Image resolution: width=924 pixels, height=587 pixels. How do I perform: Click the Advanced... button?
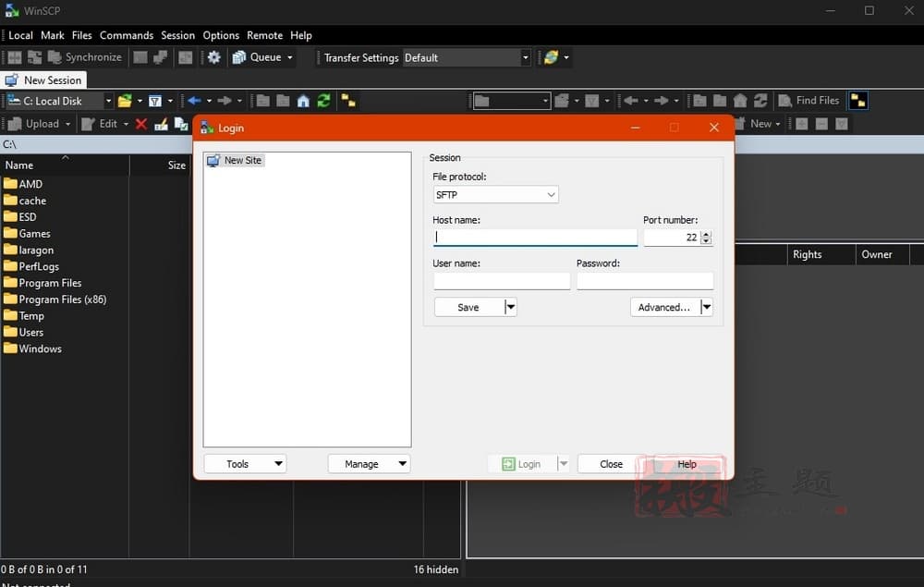(664, 307)
